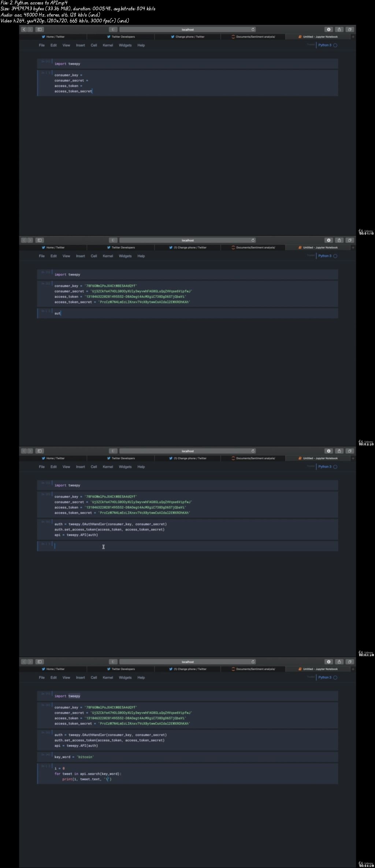Open Insert menu in 00:03:28 frame
Image resolution: width=375 pixels, height=868 pixels.
point(80,467)
